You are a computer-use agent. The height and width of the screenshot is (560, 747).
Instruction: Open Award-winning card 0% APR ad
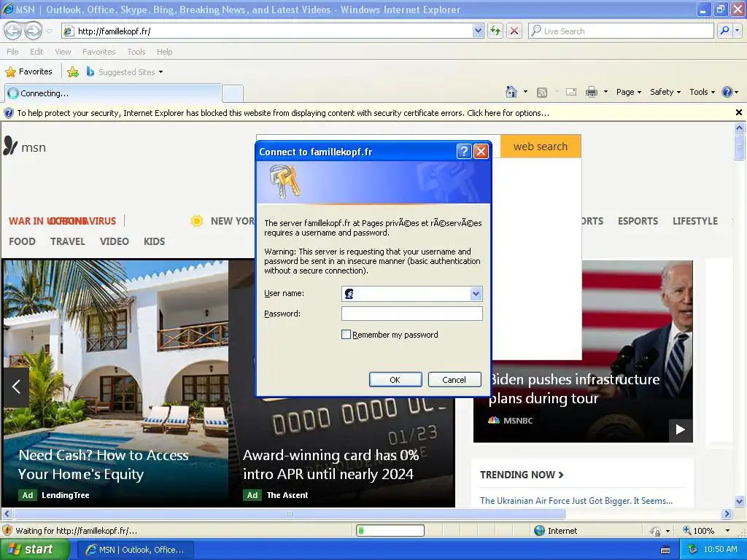point(330,464)
